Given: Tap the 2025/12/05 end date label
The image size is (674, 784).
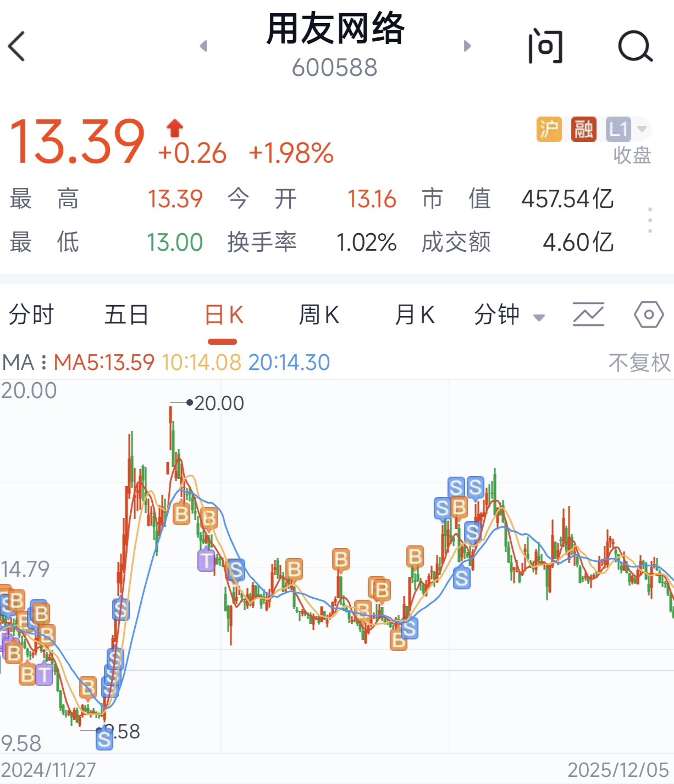Looking at the screenshot, I should (618, 770).
